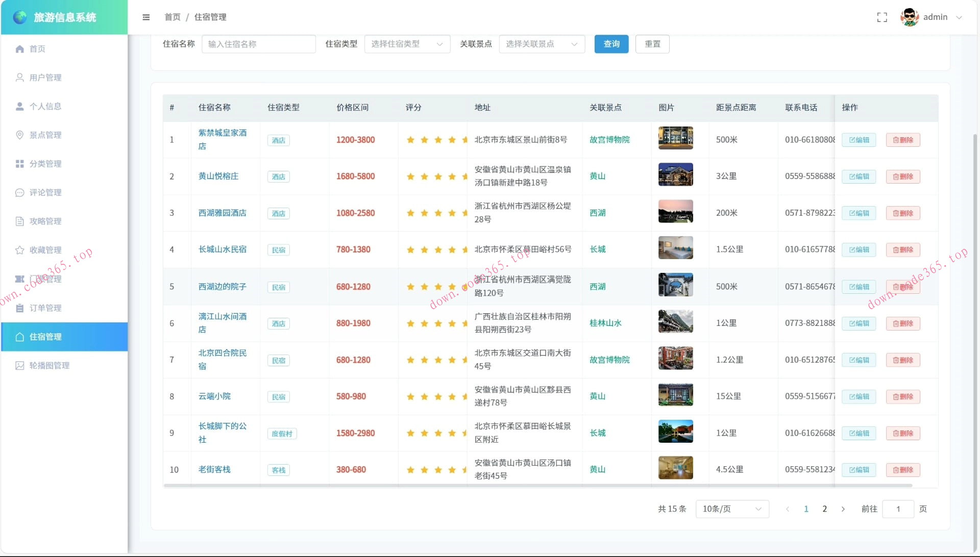The width and height of the screenshot is (980, 557).
Task: Collapse the sidebar using the hamburger icon
Action: tap(146, 17)
